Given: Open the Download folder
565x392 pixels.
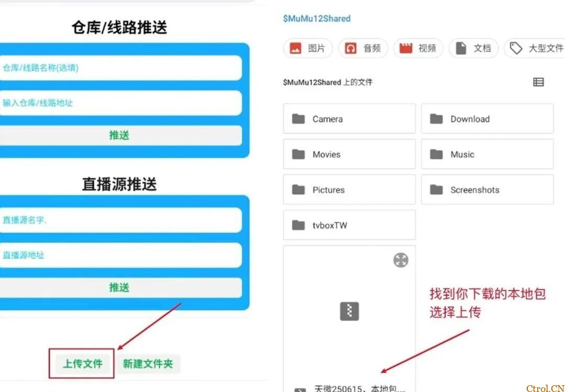Looking at the screenshot, I should pyautogui.click(x=487, y=119).
